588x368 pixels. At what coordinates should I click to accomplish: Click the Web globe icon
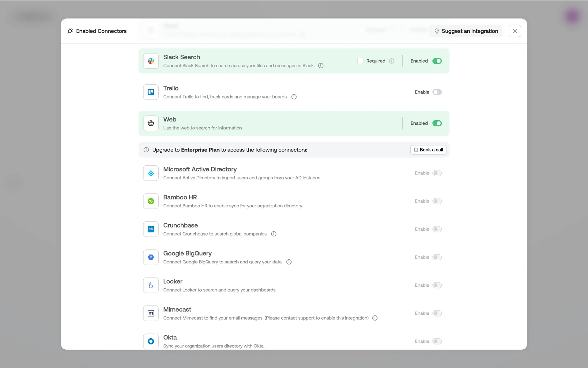pyautogui.click(x=151, y=123)
